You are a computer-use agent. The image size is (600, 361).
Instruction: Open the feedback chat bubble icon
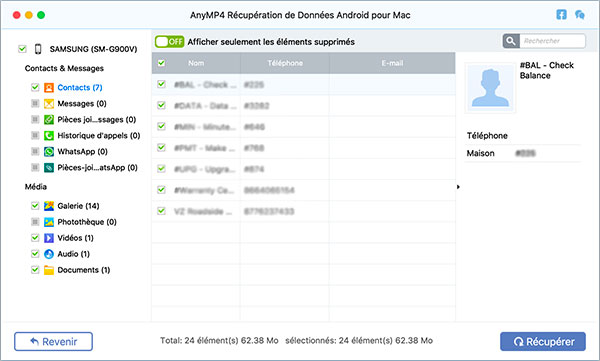pos(579,15)
